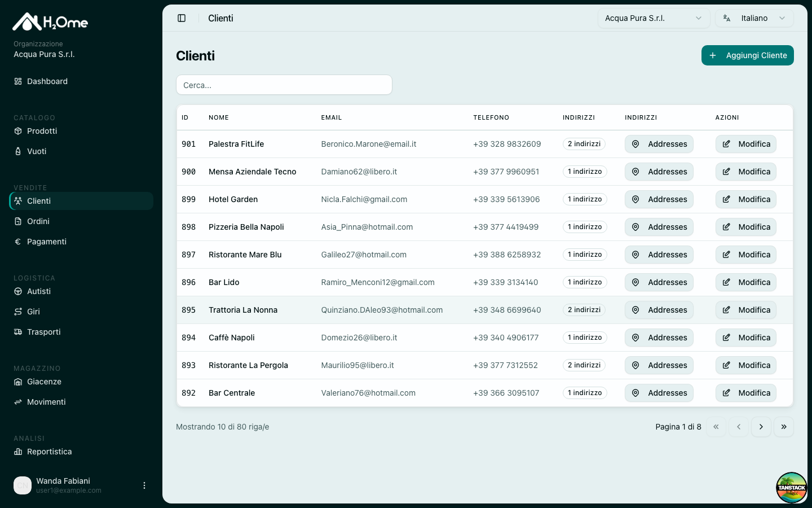Open the user menu three-dot icon
The image size is (812, 508).
pyautogui.click(x=144, y=485)
